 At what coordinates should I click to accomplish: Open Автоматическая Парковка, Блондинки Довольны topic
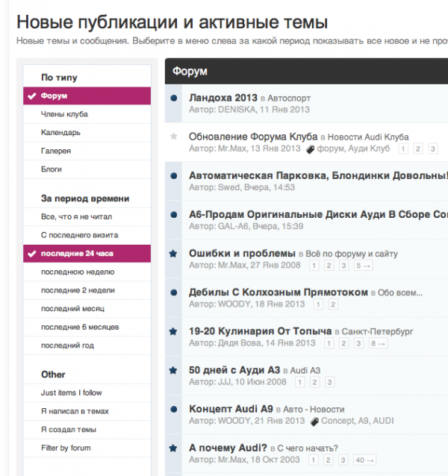[318, 175]
